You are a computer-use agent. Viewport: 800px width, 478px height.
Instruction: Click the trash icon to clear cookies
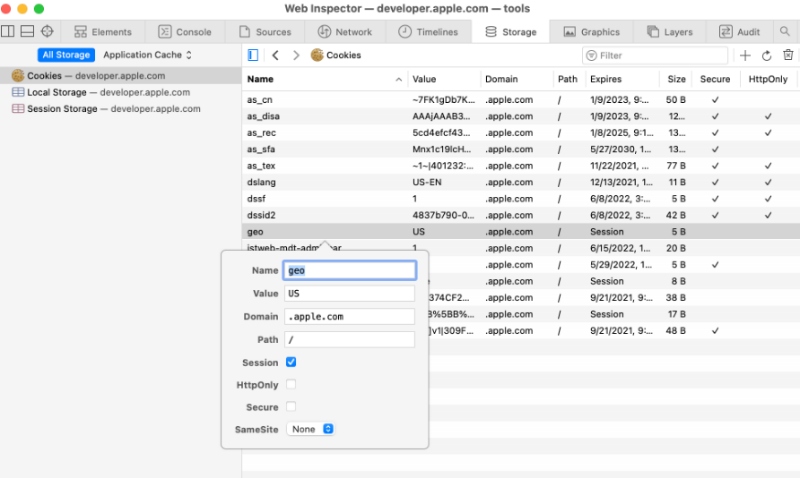[x=787, y=56]
